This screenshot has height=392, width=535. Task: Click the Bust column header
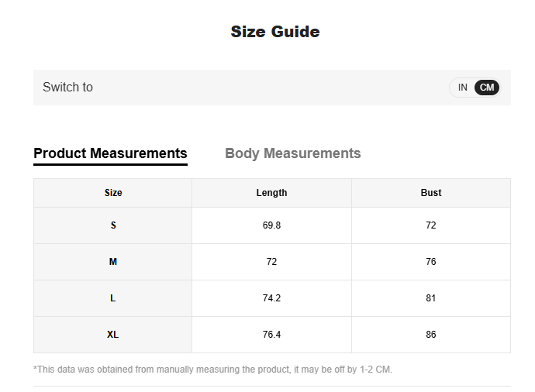[431, 193]
